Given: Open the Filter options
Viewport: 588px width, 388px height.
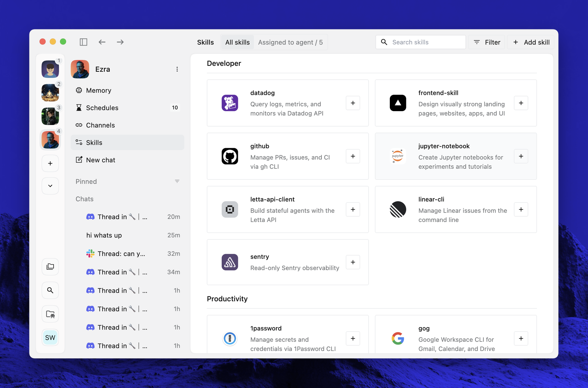Looking at the screenshot, I should tap(487, 42).
